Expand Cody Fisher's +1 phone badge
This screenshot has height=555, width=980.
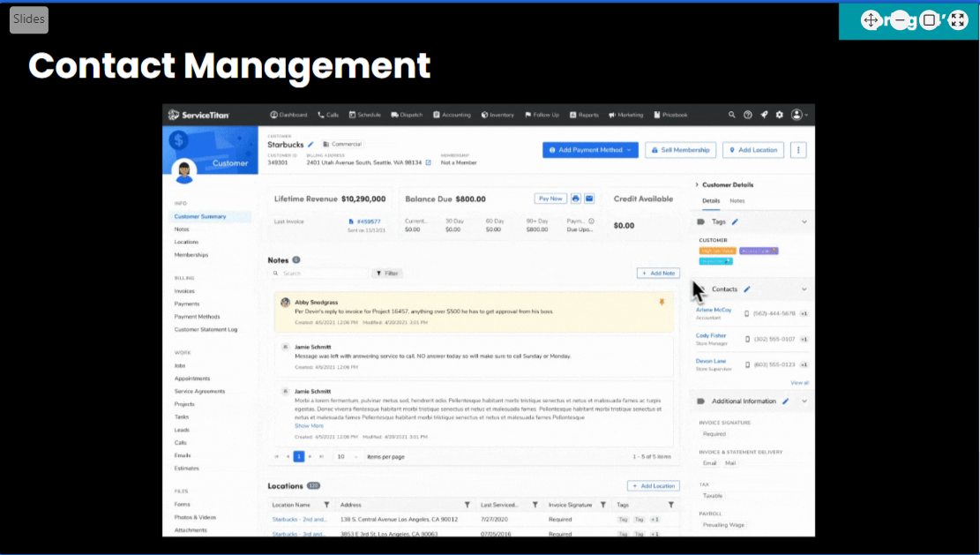coord(804,340)
